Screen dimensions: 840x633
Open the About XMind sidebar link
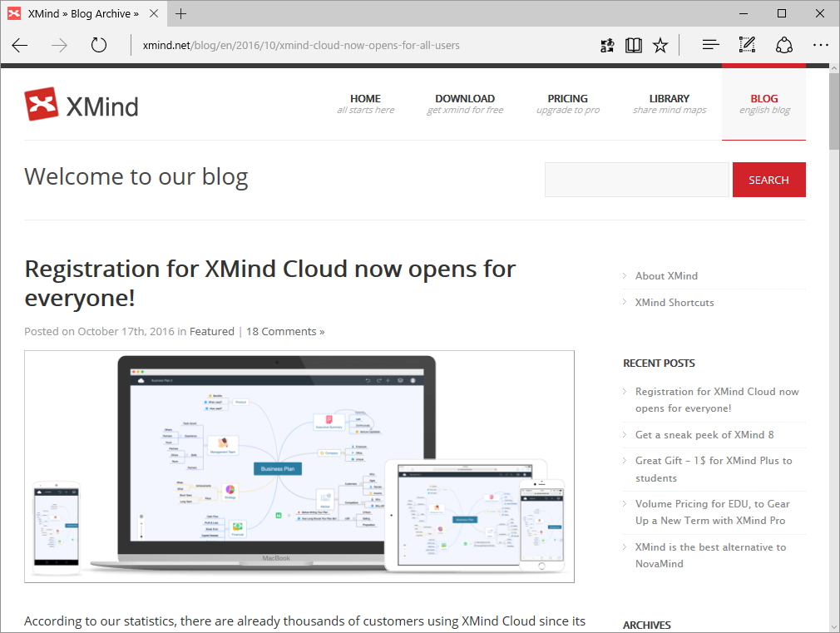(x=666, y=275)
